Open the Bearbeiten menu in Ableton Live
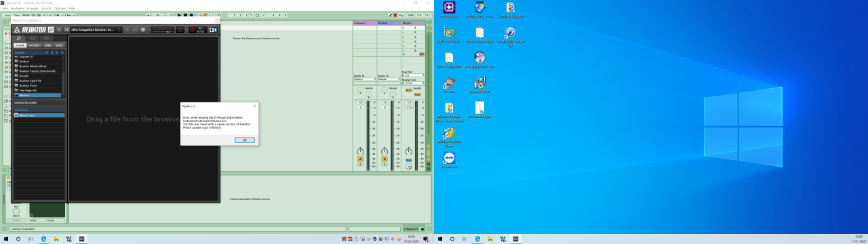 [x=18, y=8]
